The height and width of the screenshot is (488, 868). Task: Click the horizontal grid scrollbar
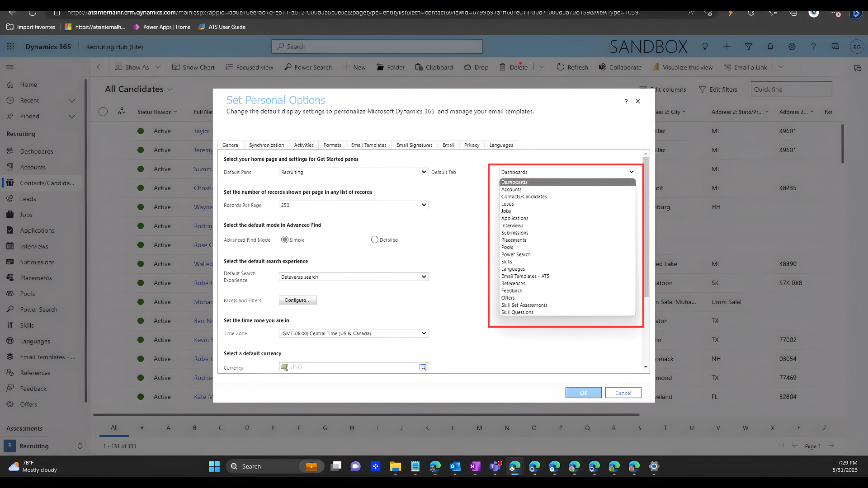click(x=366, y=414)
